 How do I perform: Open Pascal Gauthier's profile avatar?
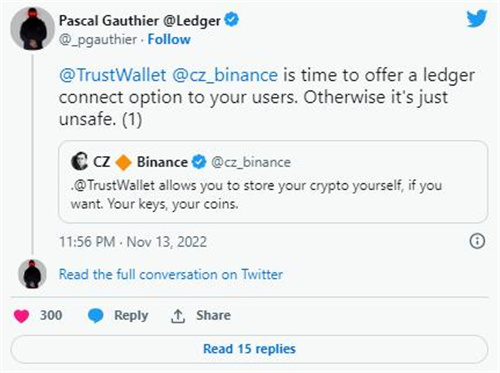pos(32,29)
